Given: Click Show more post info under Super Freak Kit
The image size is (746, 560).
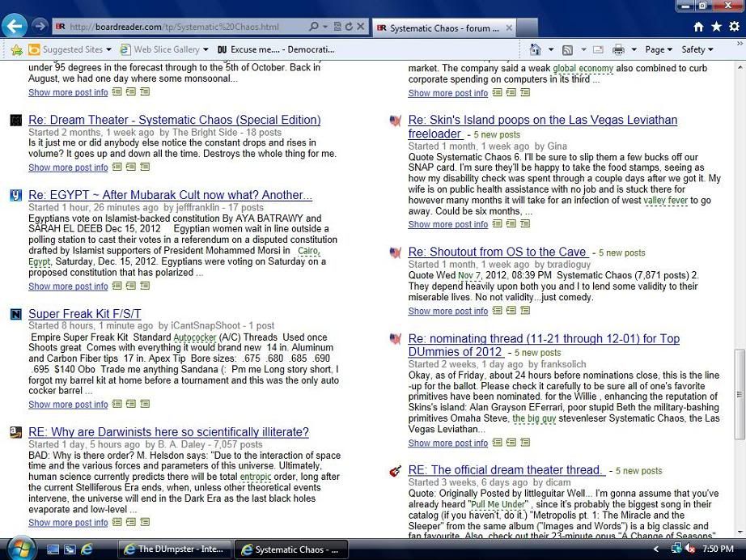Looking at the screenshot, I should (x=68, y=405).
